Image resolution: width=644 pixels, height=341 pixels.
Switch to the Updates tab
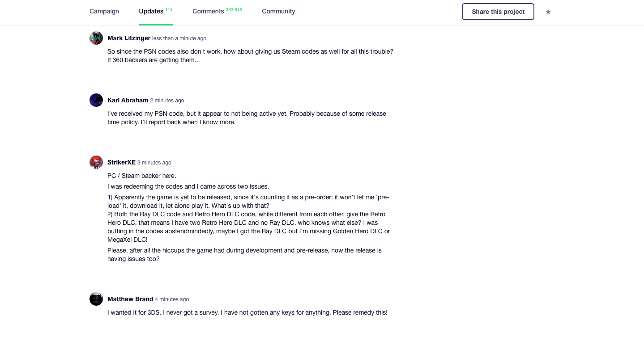[151, 12]
